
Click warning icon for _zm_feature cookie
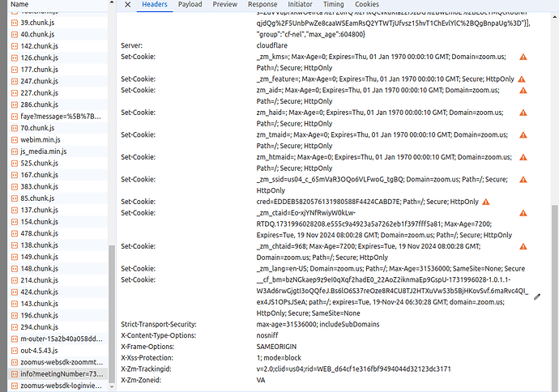coord(521,79)
